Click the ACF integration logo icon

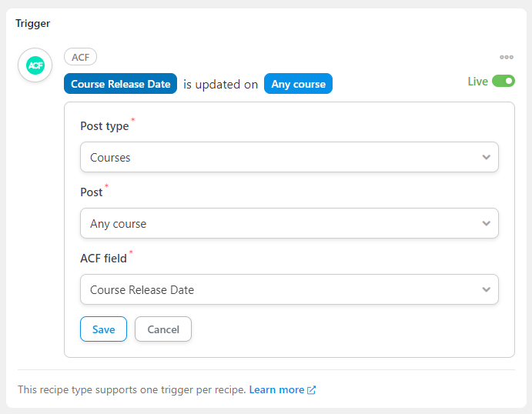(35, 65)
